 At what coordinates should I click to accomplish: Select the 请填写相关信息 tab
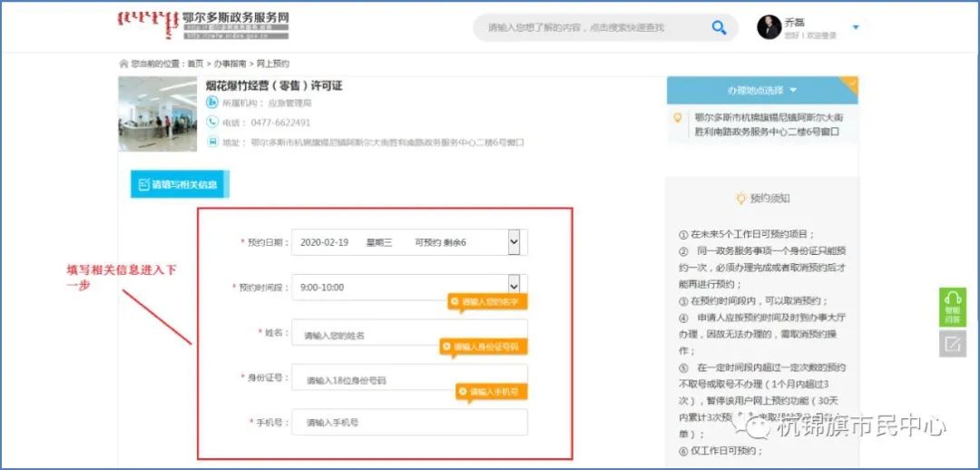(179, 184)
